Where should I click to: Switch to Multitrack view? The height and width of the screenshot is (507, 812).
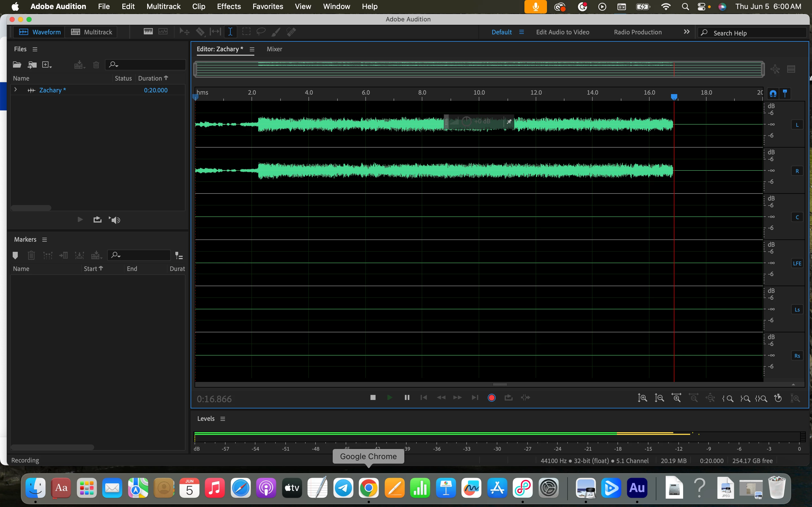[92, 32]
